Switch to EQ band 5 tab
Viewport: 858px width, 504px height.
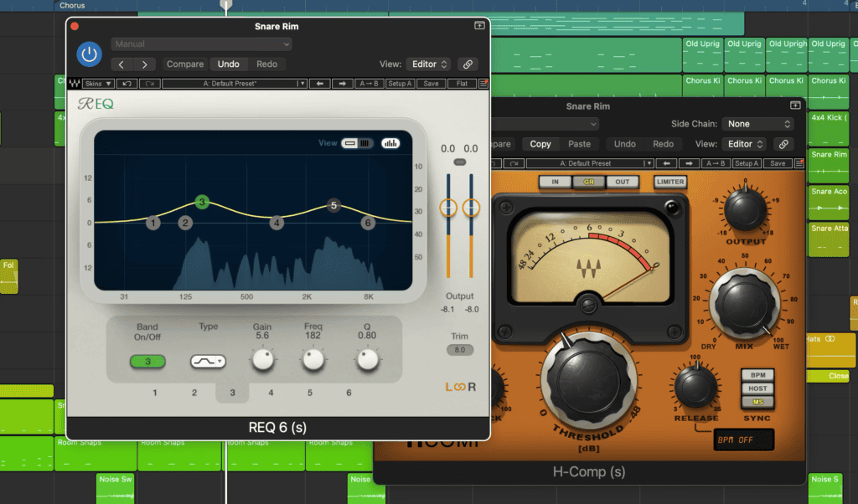[x=309, y=392]
